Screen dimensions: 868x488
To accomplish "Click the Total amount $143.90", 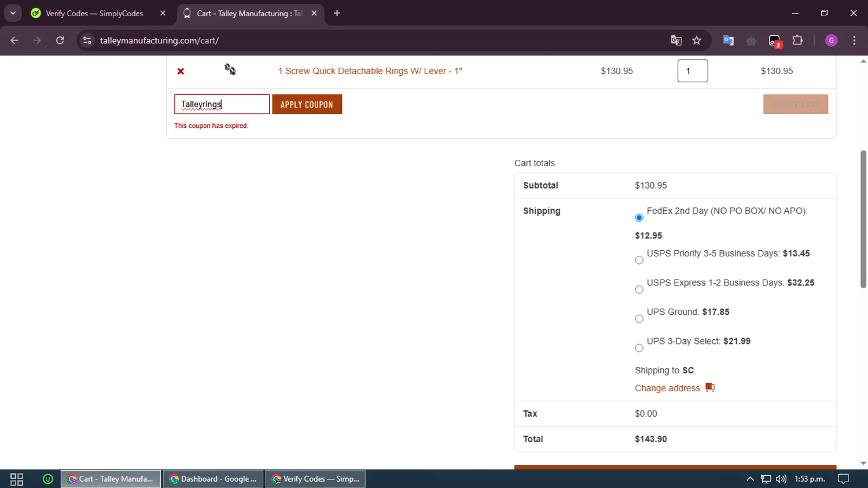I will pyautogui.click(x=651, y=439).
